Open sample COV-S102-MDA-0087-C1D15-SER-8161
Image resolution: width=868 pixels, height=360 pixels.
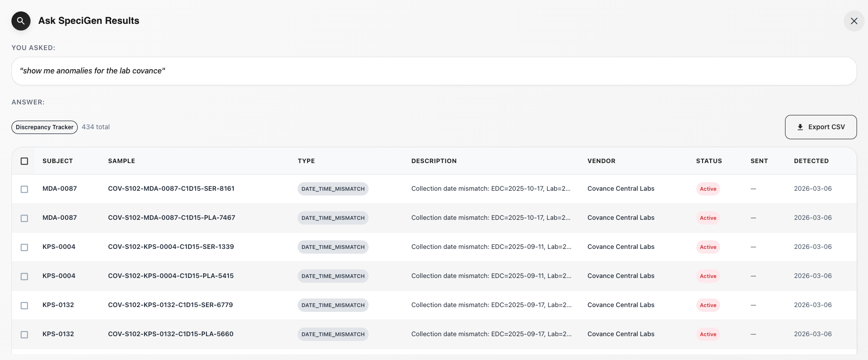171,189
